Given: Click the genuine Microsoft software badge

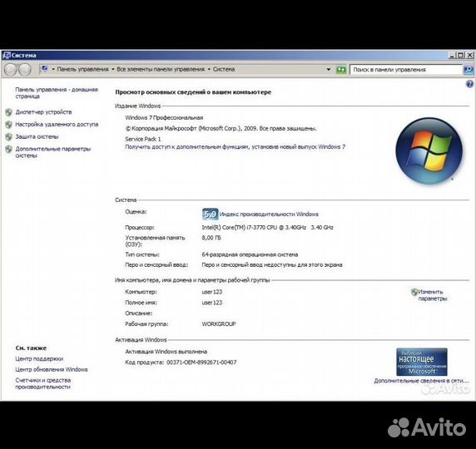Looking at the screenshot, I should tap(422, 362).
